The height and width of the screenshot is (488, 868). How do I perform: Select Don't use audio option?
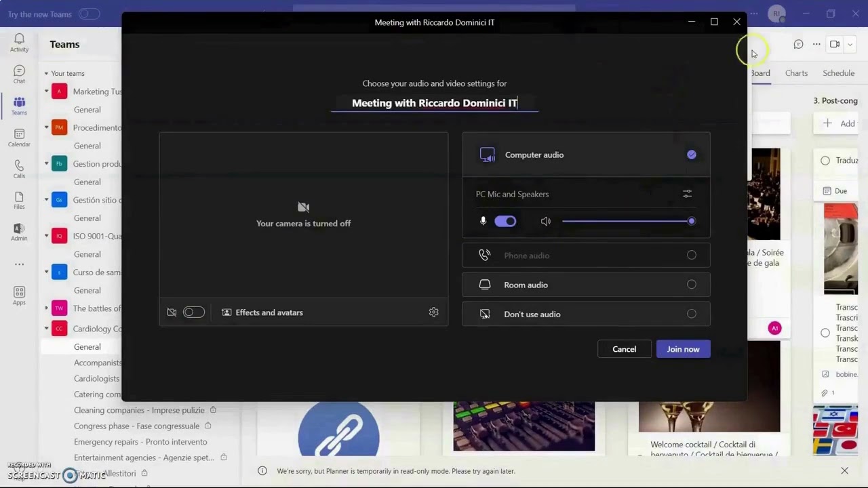coord(586,314)
